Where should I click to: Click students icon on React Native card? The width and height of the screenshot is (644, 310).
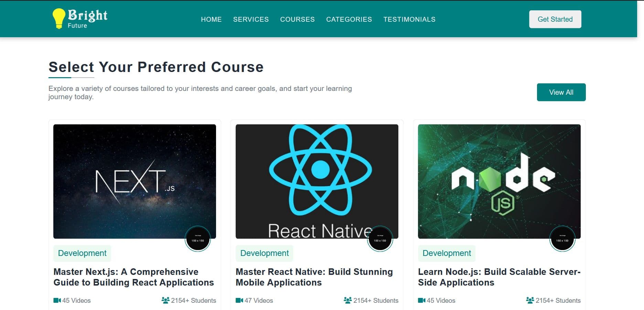coord(348,300)
